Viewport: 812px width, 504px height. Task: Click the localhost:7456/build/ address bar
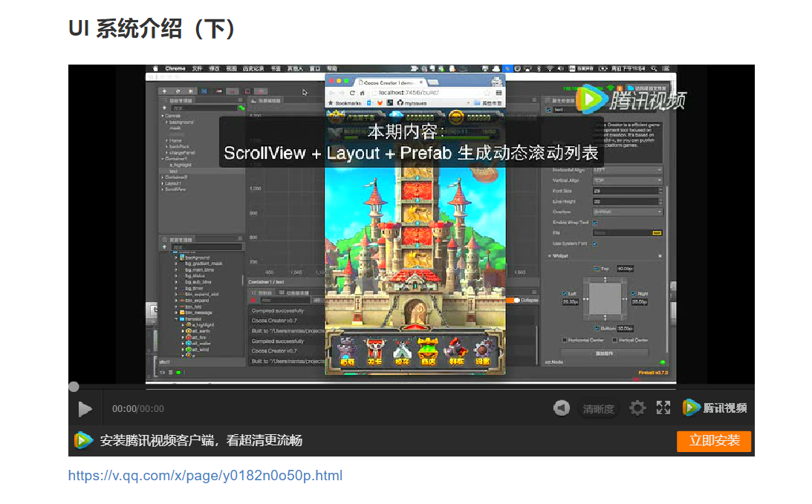click(431, 93)
